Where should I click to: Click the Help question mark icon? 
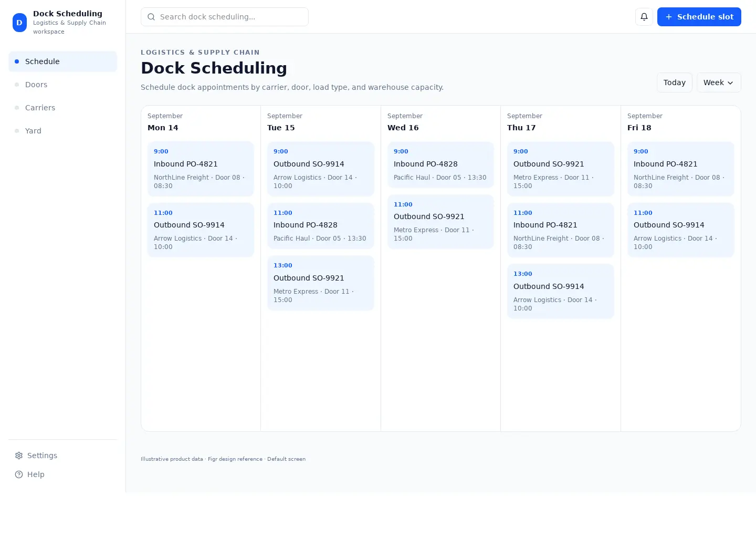[x=19, y=474]
